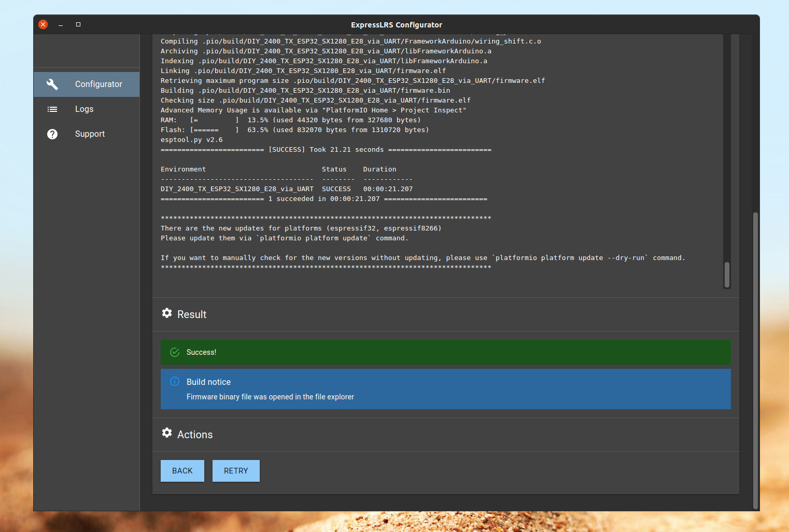Click the 'Building' firmware.bin log line
The image size is (789, 532).
click(305, 91)
